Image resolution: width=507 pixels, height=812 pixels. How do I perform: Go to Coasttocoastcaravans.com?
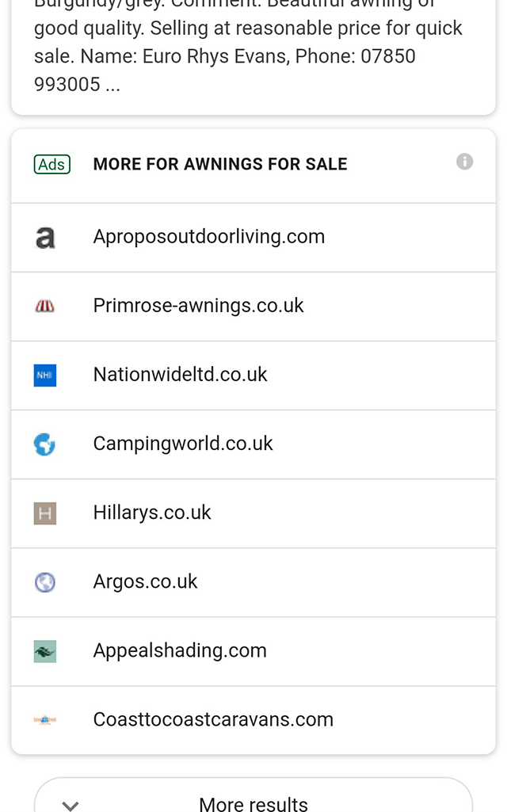(213, 719)
